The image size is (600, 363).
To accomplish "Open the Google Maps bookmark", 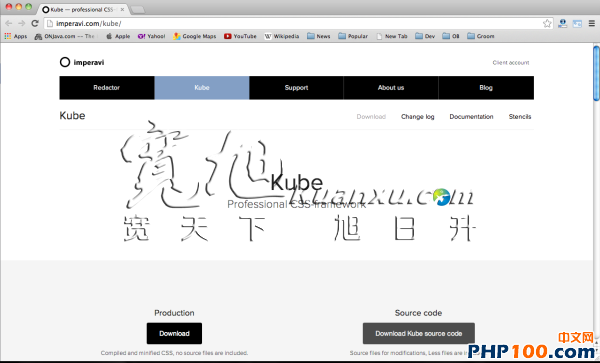I will [194, 36].
